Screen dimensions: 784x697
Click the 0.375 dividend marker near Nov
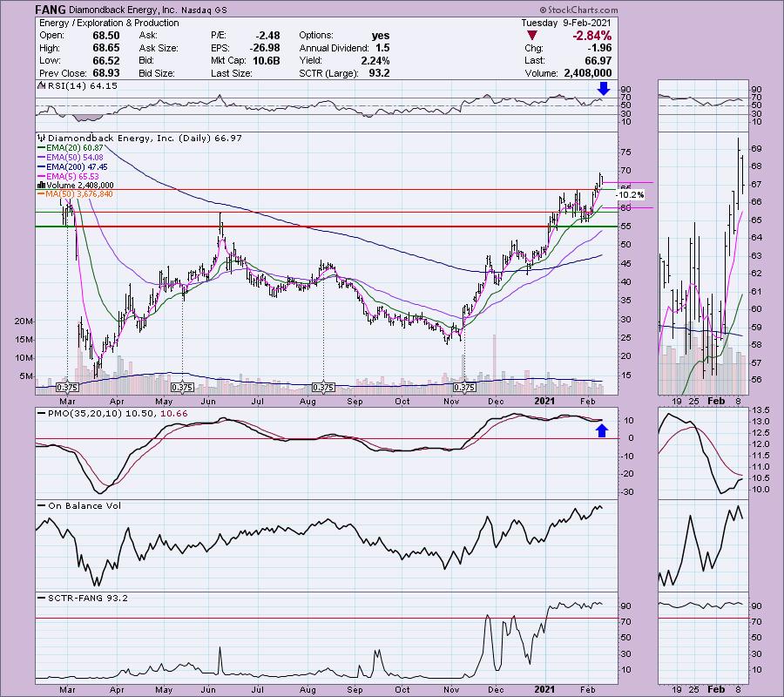pos(464,388)
